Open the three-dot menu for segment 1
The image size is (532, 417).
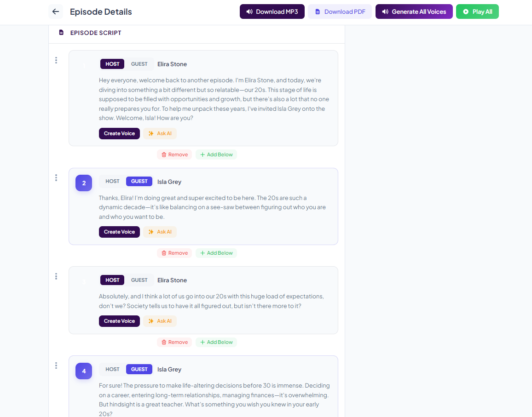click(x=56, y=60)
